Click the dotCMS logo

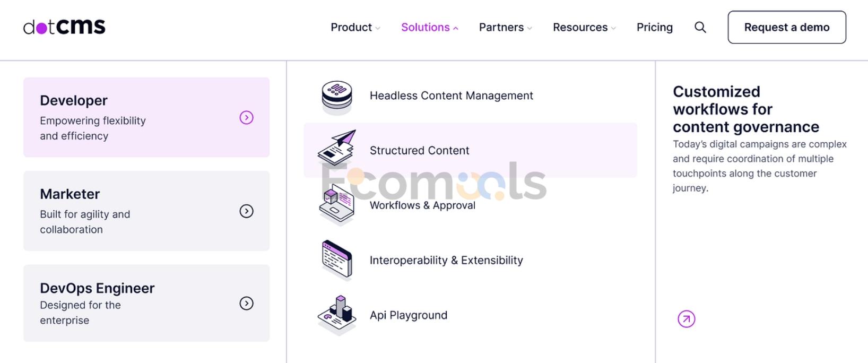(x=64, y=27)
